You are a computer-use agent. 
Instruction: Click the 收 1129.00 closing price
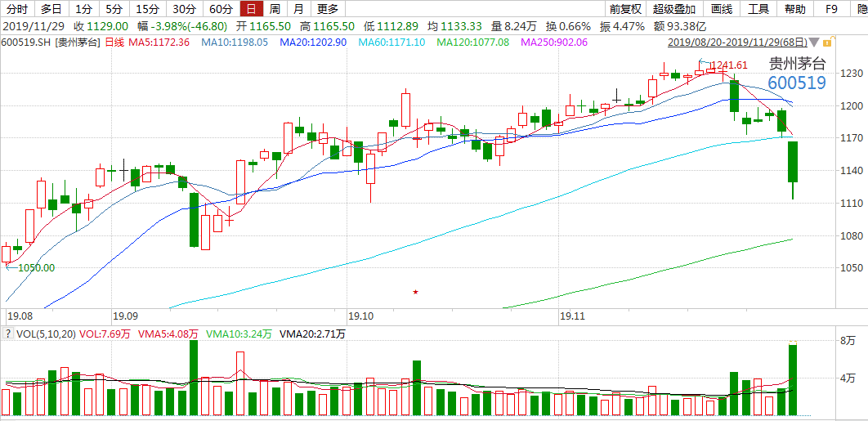click(x=101, y=26)
